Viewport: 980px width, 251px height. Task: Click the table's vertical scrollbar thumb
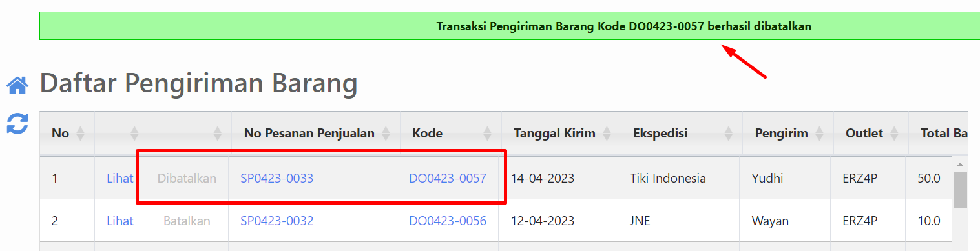tap(961, 190)
